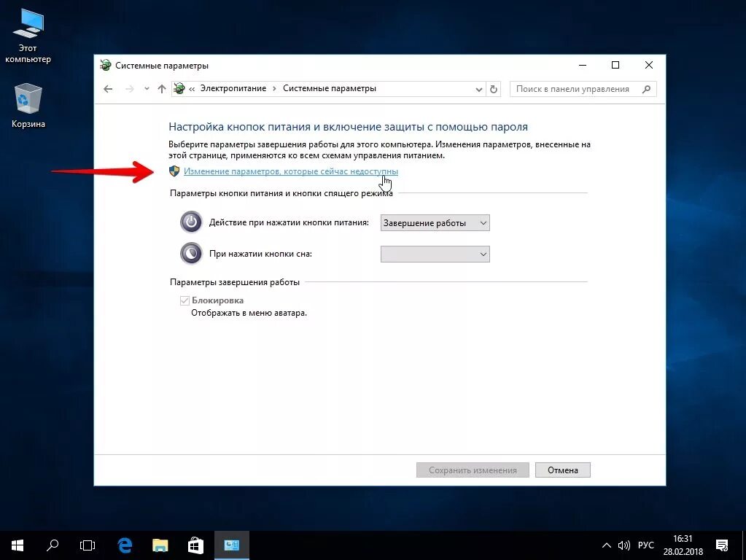
Task: Click the window title bar icon
Action: pyautogui.click(x=105, y=65)
